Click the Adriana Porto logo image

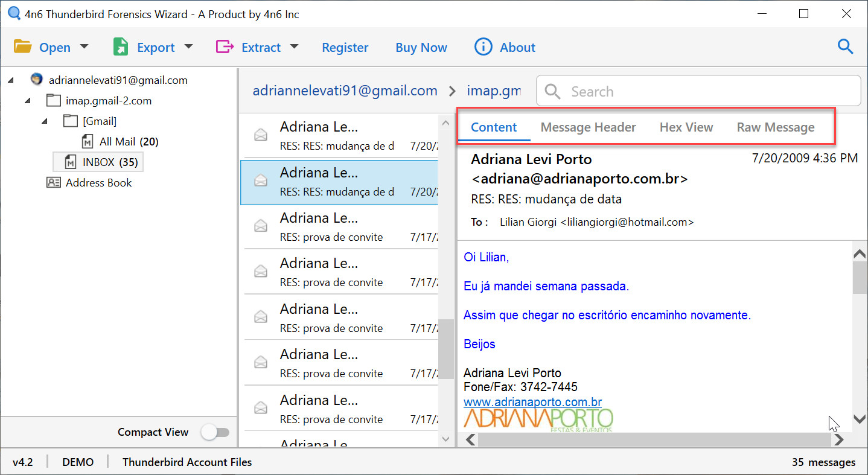[538, 421]
